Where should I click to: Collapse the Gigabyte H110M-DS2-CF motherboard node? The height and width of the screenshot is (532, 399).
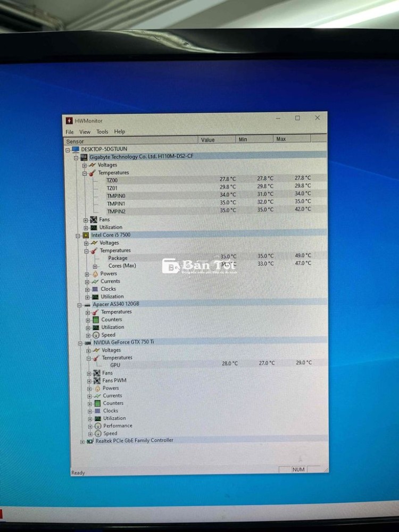76,158
